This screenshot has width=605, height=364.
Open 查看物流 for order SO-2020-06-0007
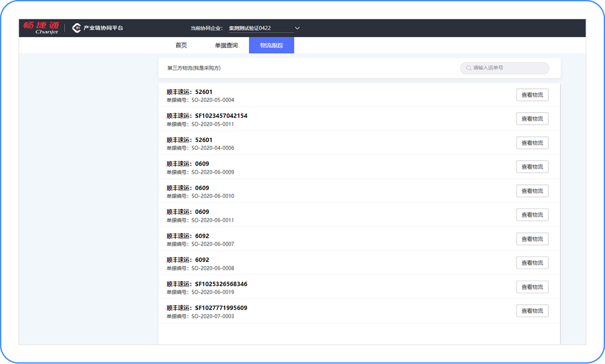coord(532,239)
